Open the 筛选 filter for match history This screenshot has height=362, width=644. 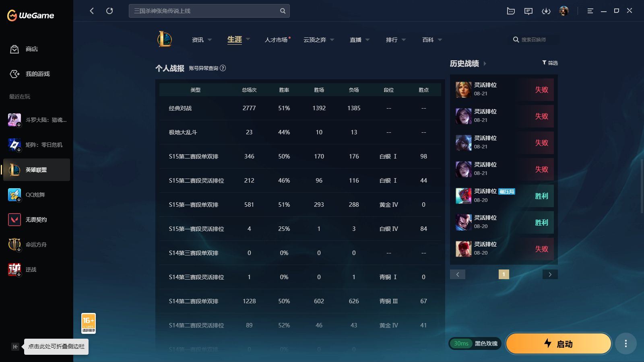pos(550,63)
